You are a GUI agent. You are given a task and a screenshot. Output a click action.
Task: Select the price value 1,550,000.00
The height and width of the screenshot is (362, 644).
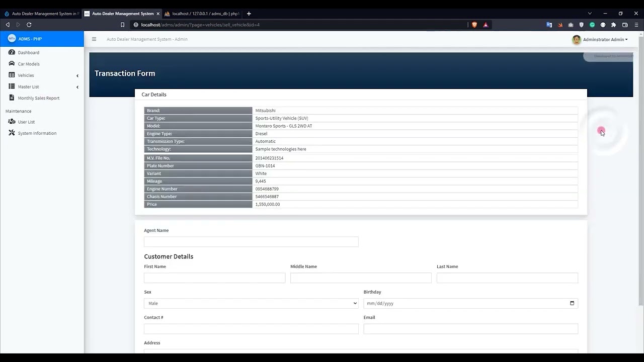point(268,205)
